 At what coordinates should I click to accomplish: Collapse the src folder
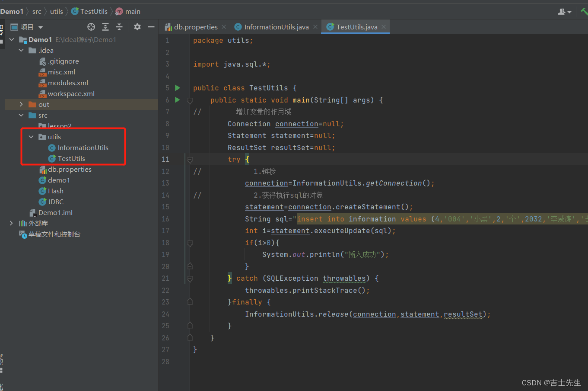pyautogui.click(x=21, y=115)
